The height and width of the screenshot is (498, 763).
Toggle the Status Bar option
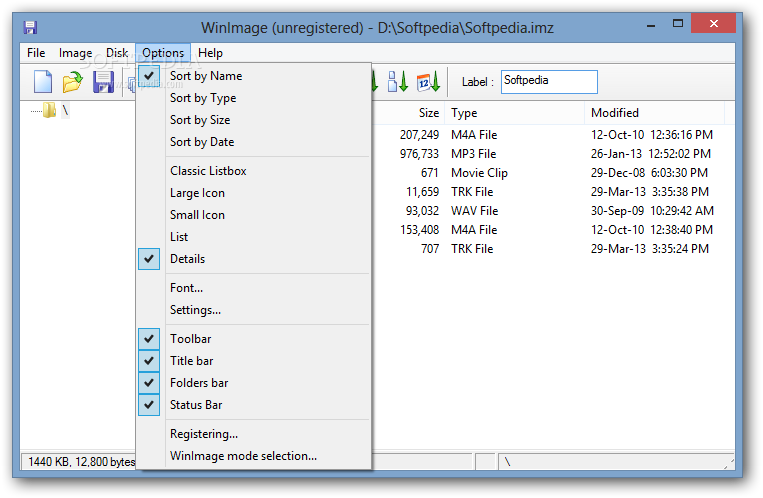(253, 405)
